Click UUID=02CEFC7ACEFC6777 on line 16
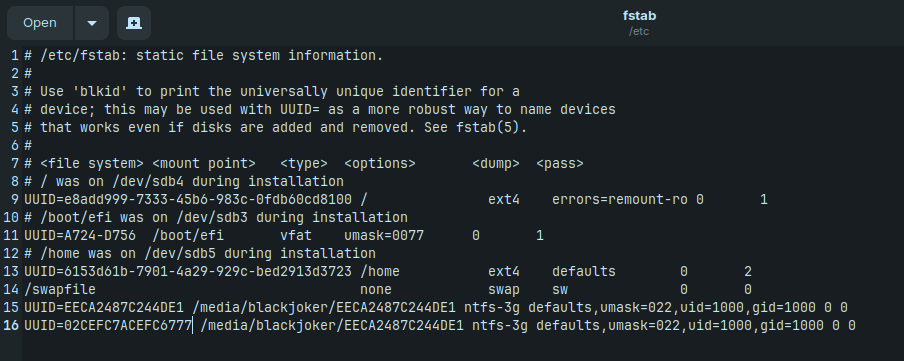The width and height of the screenshot is (904, 361). click(x=108, y=325)
